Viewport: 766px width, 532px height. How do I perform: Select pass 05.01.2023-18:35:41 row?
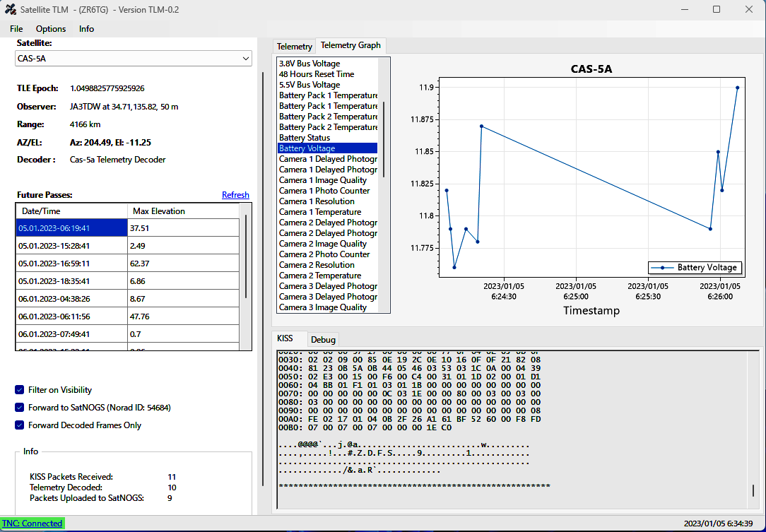click(127, 281)
